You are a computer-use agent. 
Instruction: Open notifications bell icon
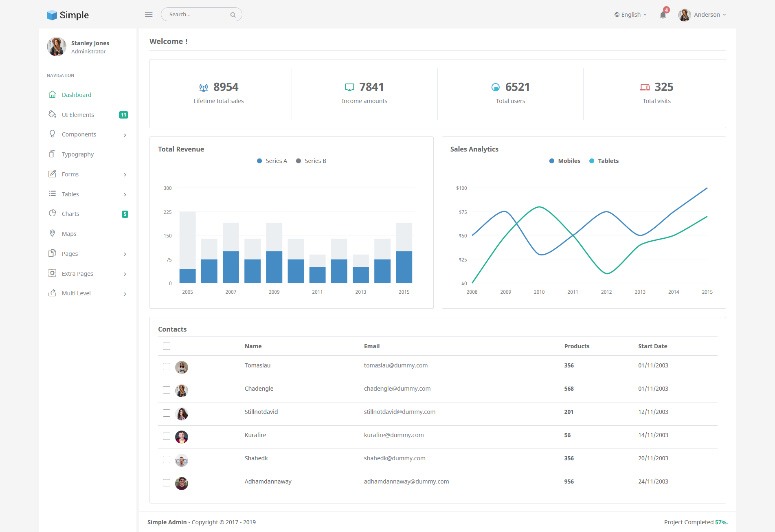click(x=663, y=15)
